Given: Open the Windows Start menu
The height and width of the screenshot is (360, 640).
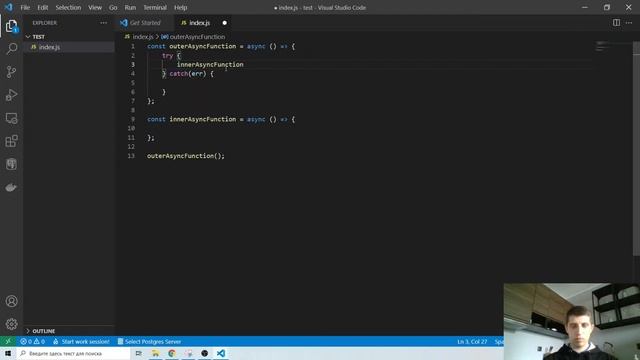Looking at the screenshot, I should coord(8,353).
